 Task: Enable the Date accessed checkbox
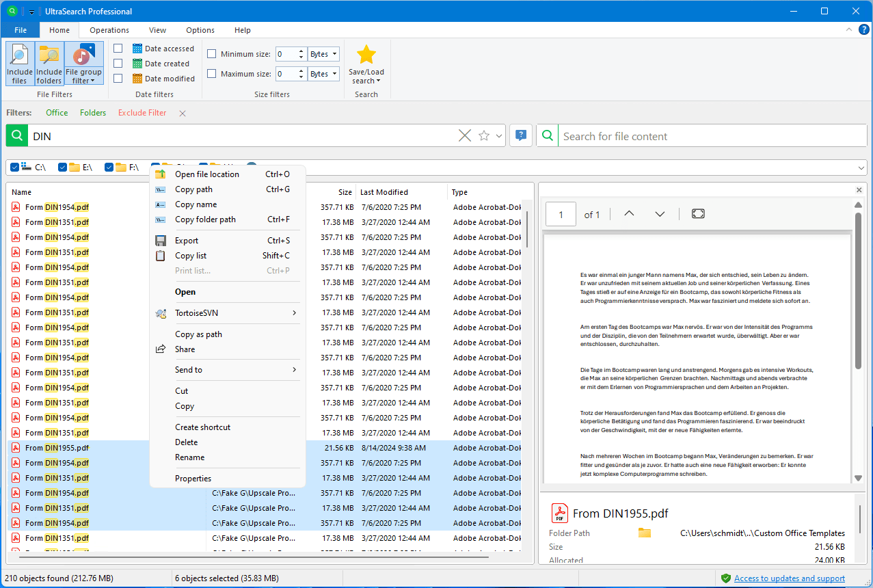[118, 49]
